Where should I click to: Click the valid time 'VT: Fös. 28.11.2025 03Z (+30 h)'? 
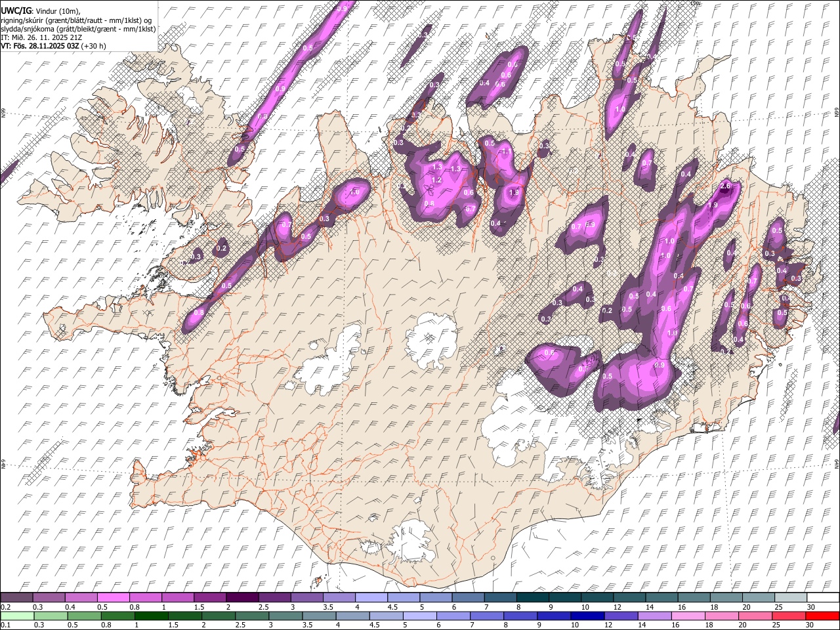click(x=53, y=46)
